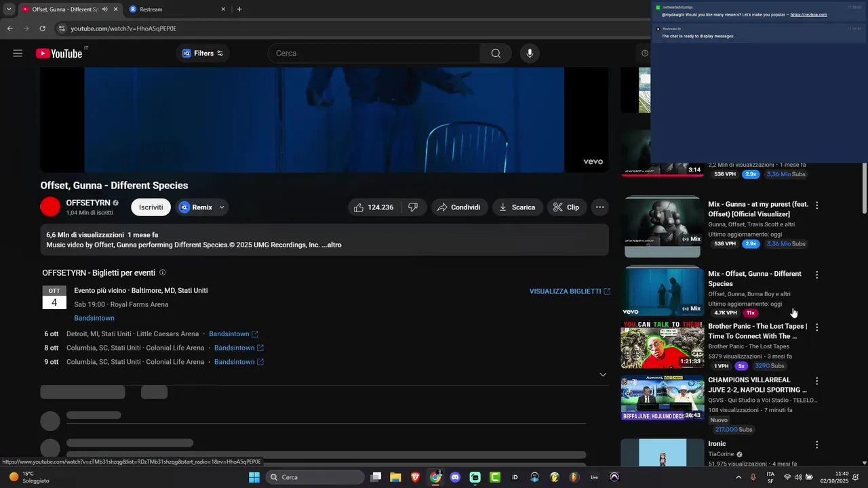Open site info icon in address bar
The width and height of the screenshot is (868, 488).
62,28
